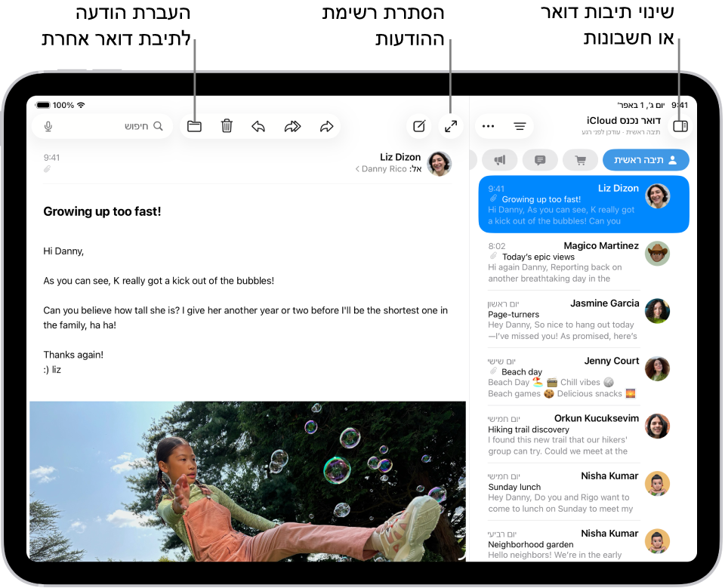Forward the message with single arrow
This screenshot has width=725, height=588.
click(326, 126)
